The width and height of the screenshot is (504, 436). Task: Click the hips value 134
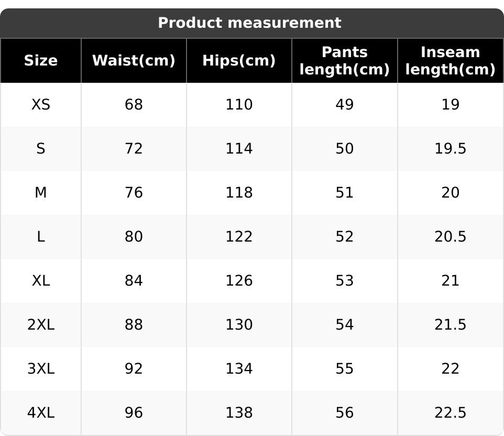239,369
